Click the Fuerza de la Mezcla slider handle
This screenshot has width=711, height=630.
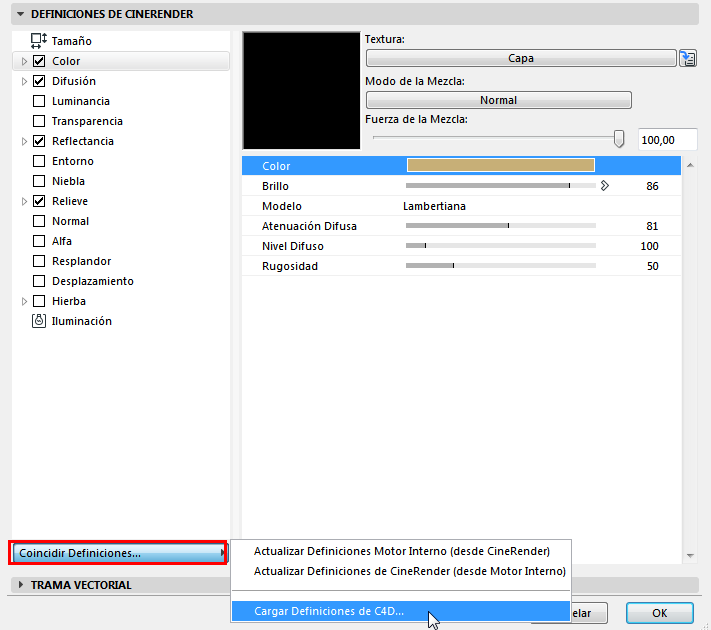618,139
